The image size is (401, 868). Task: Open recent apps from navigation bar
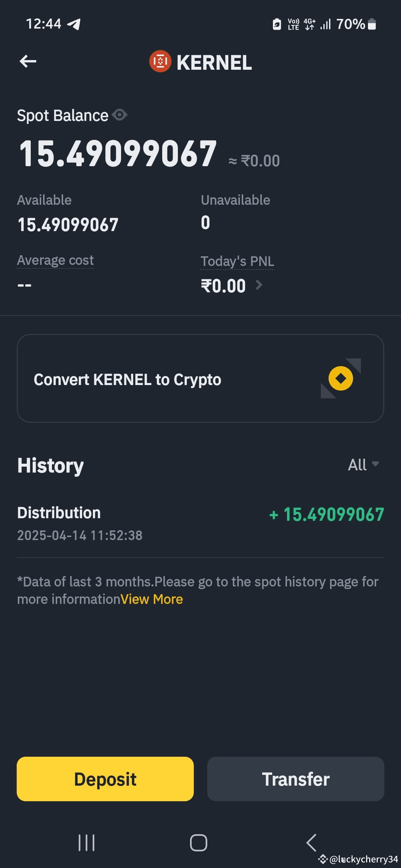(86, 842)
